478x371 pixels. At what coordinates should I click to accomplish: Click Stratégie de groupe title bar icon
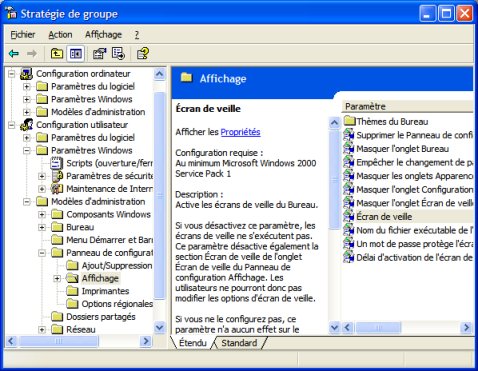[x=11, y=14]
